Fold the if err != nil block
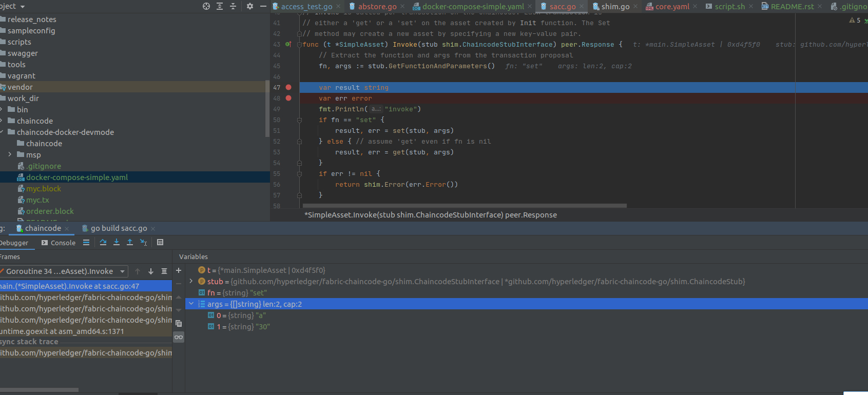The image size is (868, 395). click(299, 174)
